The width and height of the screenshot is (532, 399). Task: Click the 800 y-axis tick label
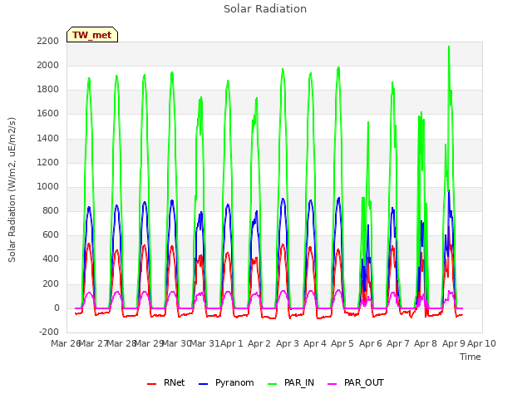(51, 210)
